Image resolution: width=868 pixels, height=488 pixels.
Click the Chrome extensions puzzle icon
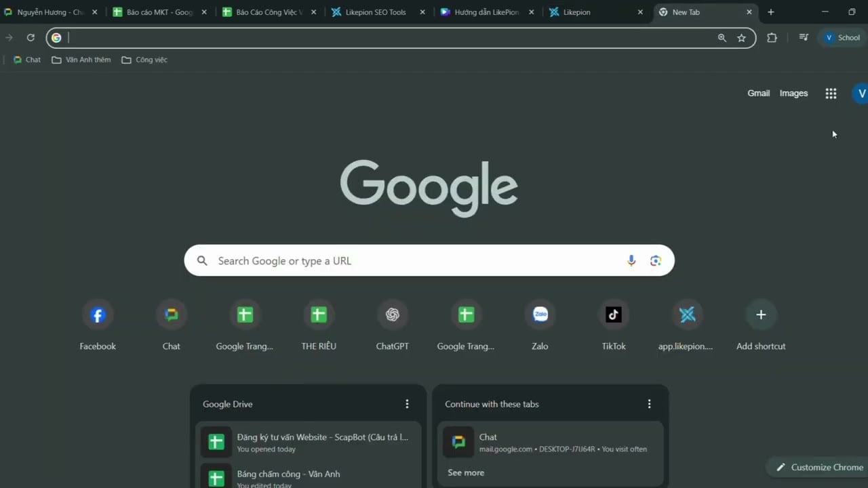point(772,37)
